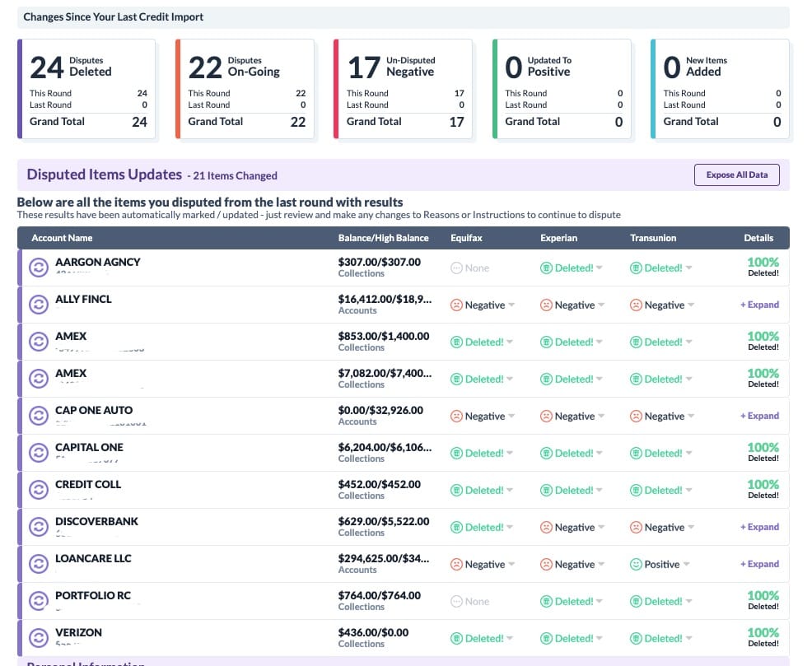
Task: Click CAP ONE AUTO Experian sad-face icon
Action: click(x=546, y=416)
